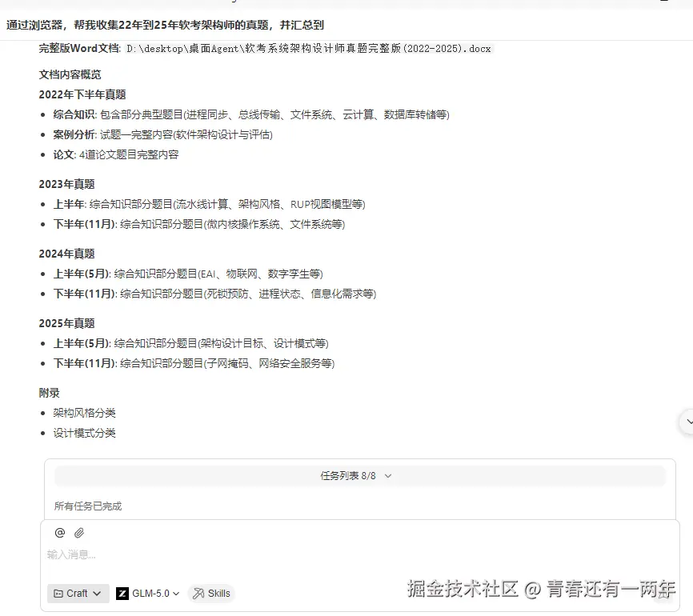Image resolution: width=693 pixels, height=616 pixels.
Task: Click the paperclip attachment icon
Action: (x=78, y=533)
